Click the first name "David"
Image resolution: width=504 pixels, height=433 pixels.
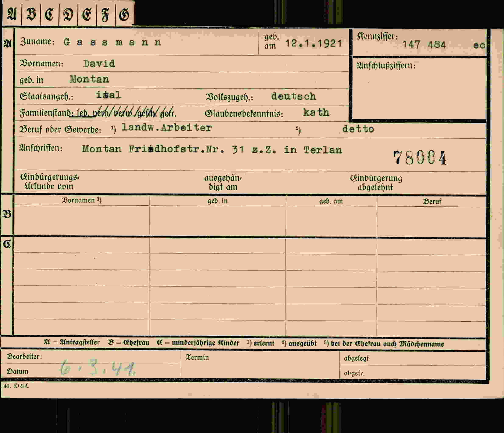coord(99,64)
